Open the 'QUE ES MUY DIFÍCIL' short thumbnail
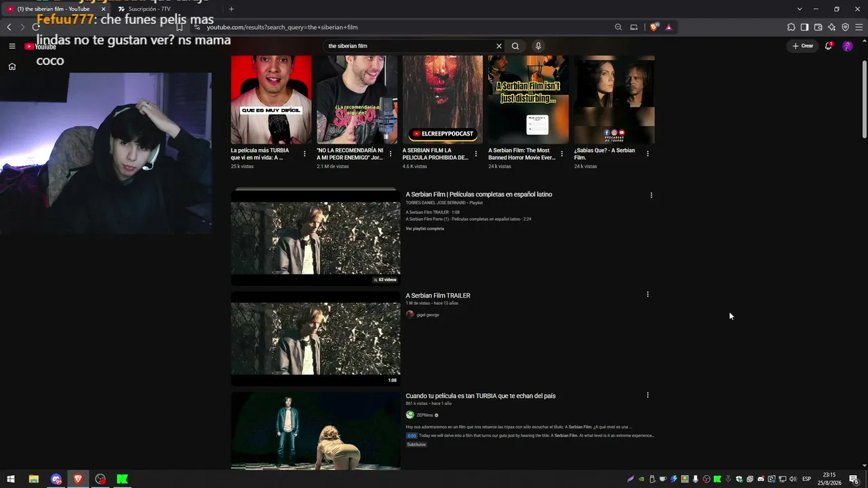This screenshot has width=868, height=488. (271, 99)
